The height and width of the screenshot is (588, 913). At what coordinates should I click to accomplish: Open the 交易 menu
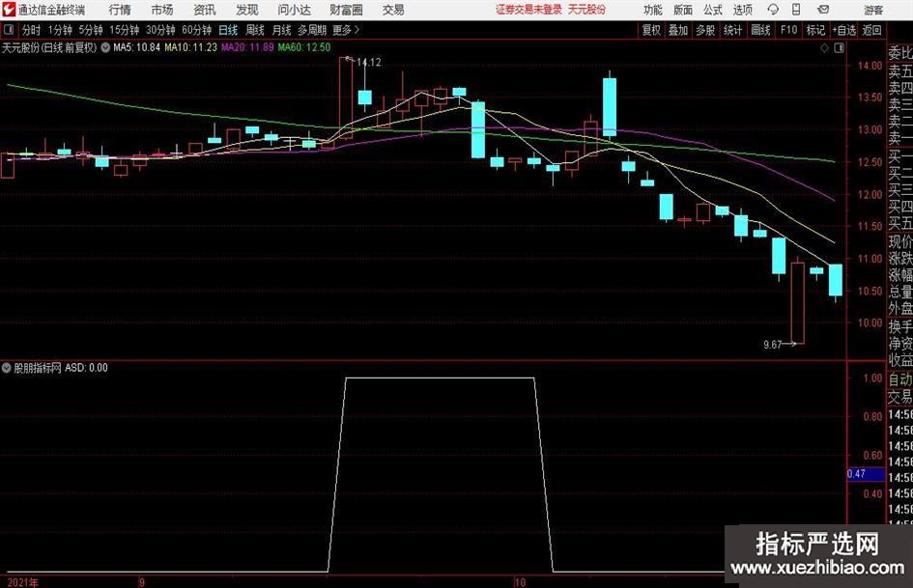[393, 10]
